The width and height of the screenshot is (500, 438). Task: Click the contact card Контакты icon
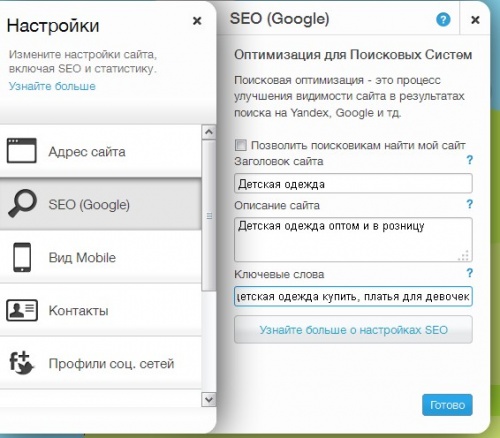point(22,310)
